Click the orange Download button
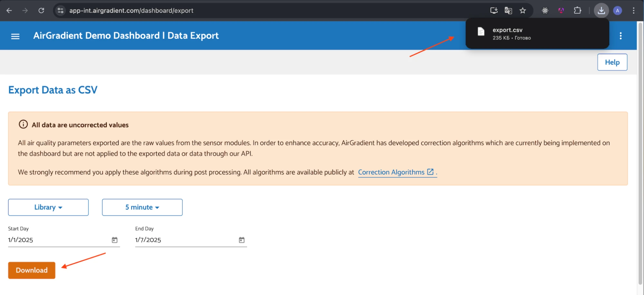 coord(32,270)
